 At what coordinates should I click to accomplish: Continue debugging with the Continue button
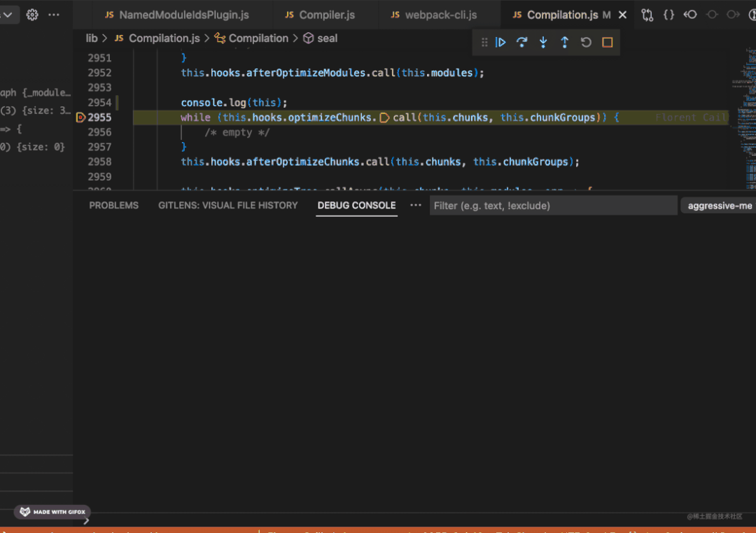[x=500, y=43]
